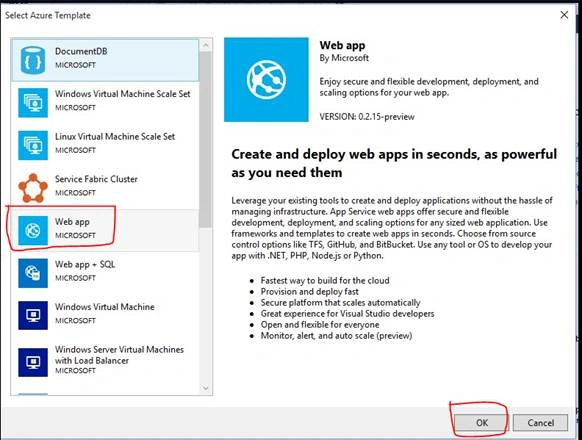Viewport: 582px width, 440px height.
Task: Click the template list scroll down arrow
Action: click(x=206, y=389)
